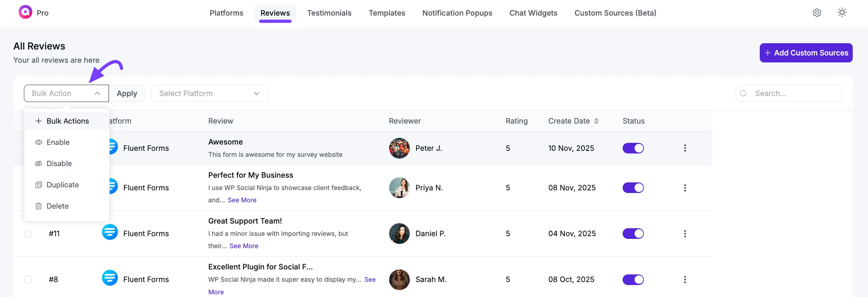Viewport: 868px width, 297px height.
Task: Click the Create Date column header
Action: [569, 121]
